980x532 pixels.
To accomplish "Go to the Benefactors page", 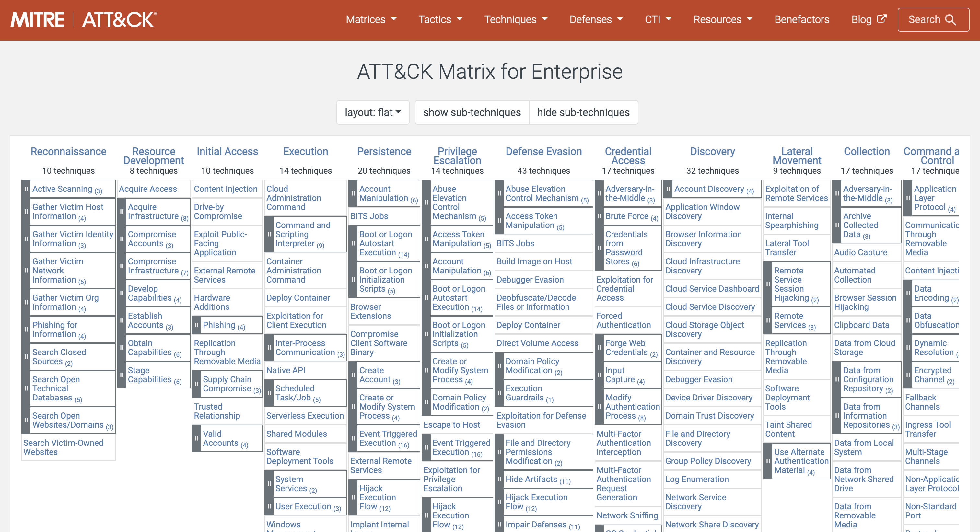I will click(x=801, y=20).
